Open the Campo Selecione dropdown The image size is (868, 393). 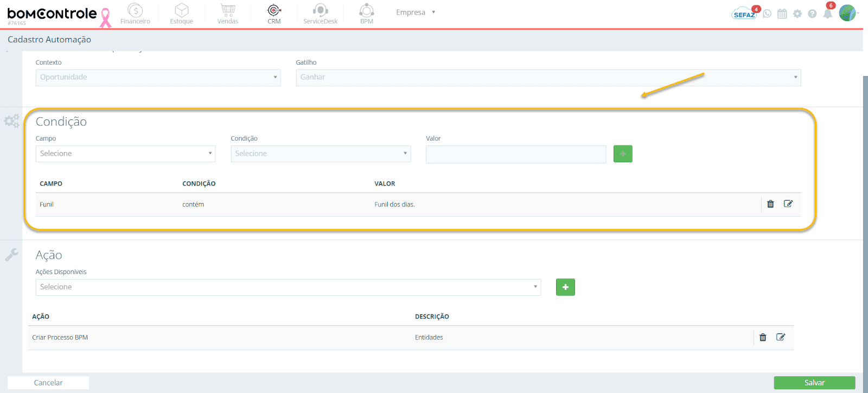[x=125, y=154]
